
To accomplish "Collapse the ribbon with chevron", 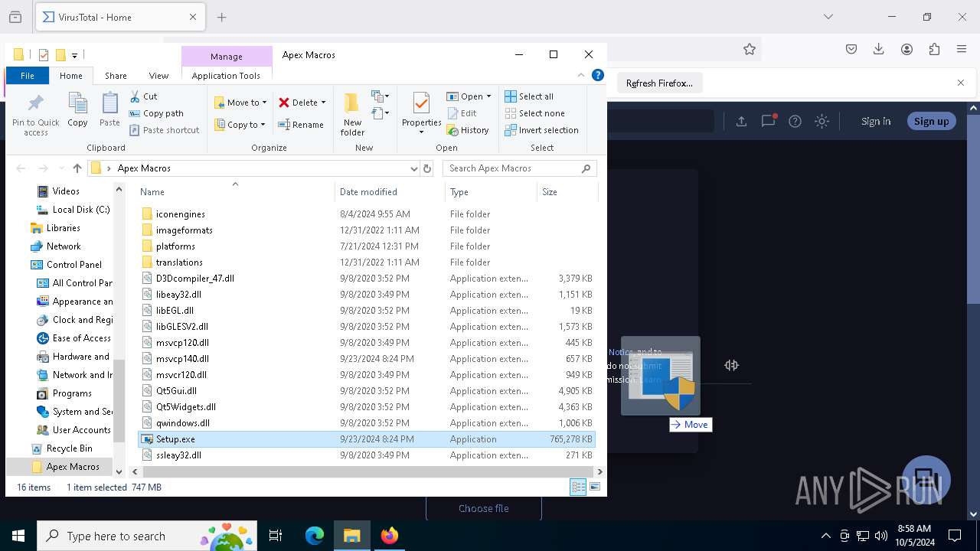I will 581,75.
